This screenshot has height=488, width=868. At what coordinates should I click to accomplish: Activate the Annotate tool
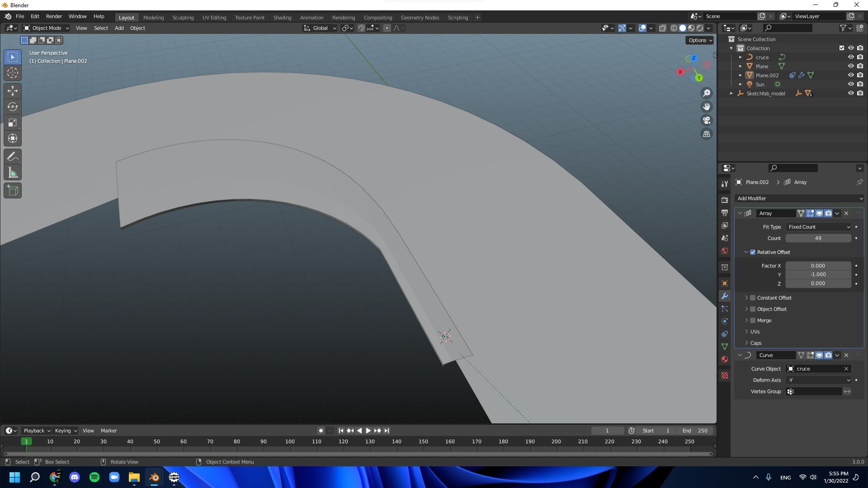click(x=13, y=157)
